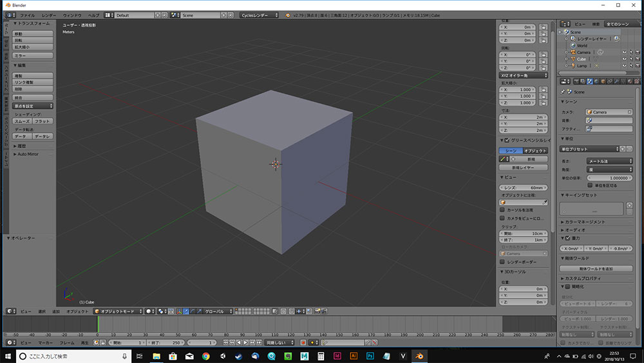Viewport: 644px width, 363px height.
Task: Add a new scene with plus icon
Action: pyautogui.click(x=224, y=15)
